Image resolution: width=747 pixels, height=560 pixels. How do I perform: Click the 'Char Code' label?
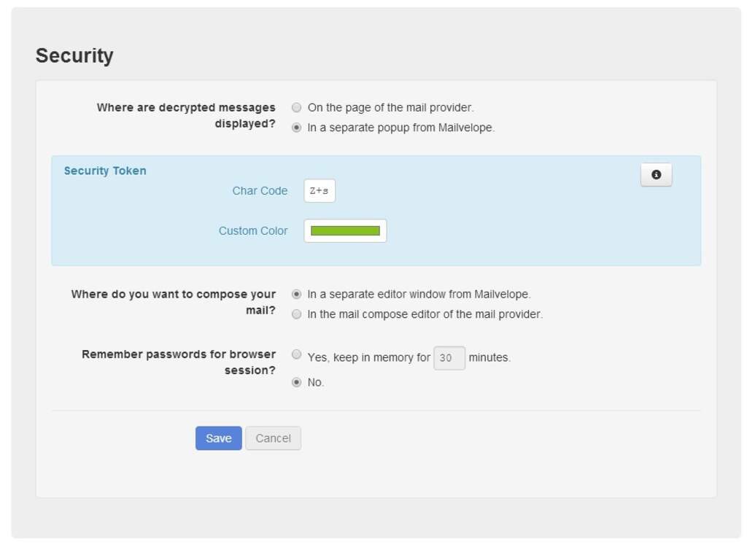click(x=260, y=191)
